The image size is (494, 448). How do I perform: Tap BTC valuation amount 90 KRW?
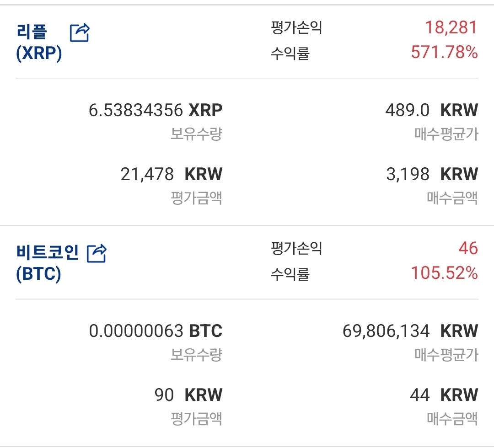(x=188, y=395)
